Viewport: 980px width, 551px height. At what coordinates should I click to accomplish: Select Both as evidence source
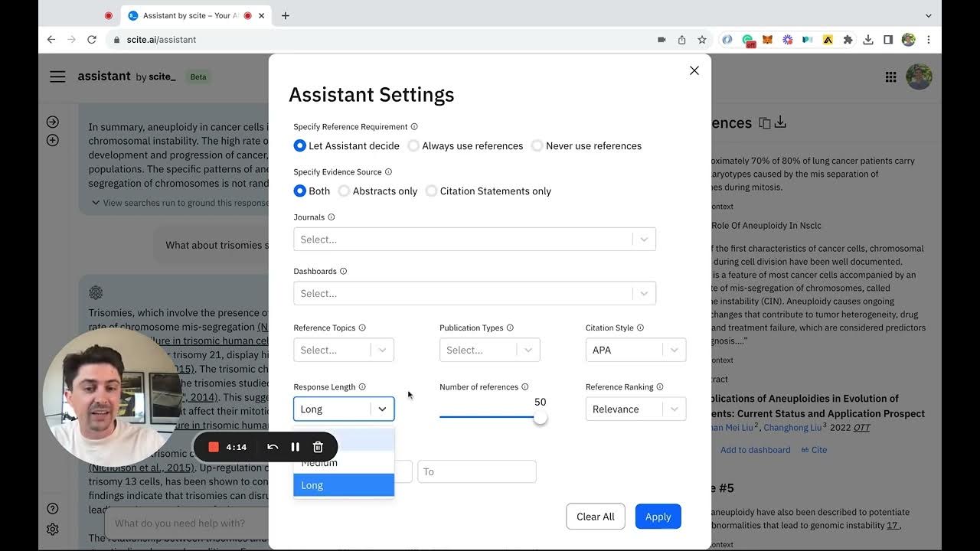pos(312,191)
